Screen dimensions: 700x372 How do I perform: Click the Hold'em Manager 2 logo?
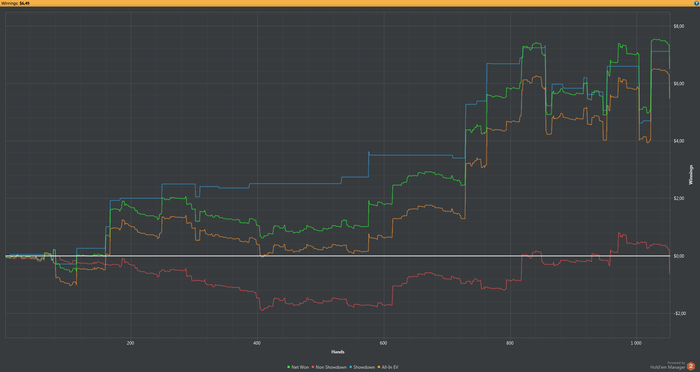coord(691,366)
